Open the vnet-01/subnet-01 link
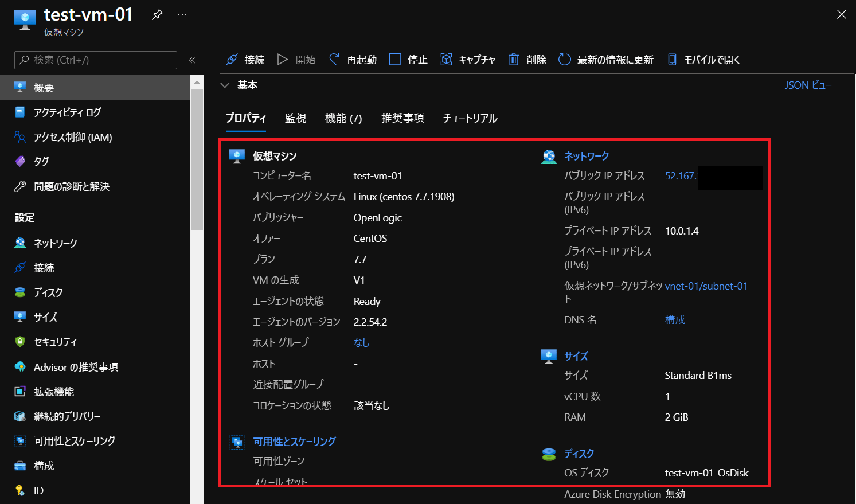 pos(706,286)
